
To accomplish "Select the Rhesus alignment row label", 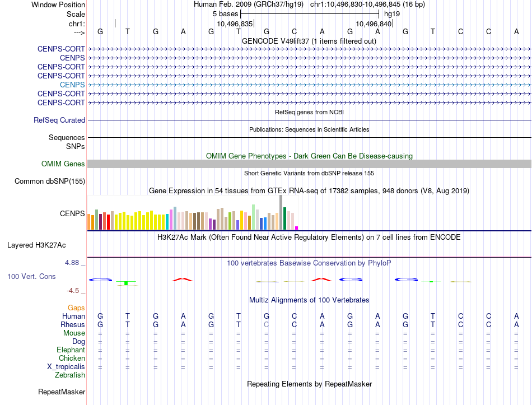I will point(73,324).
